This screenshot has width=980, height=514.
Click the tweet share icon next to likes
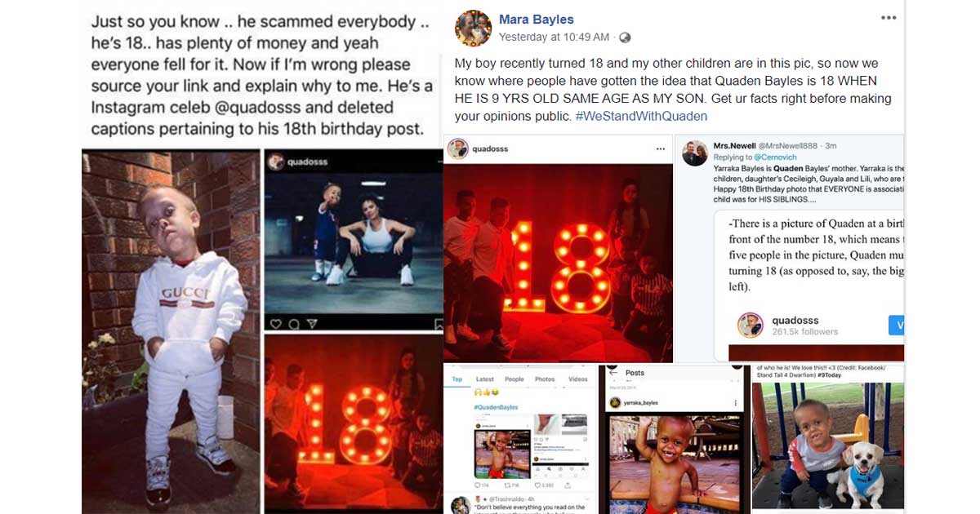coord(568,485)
